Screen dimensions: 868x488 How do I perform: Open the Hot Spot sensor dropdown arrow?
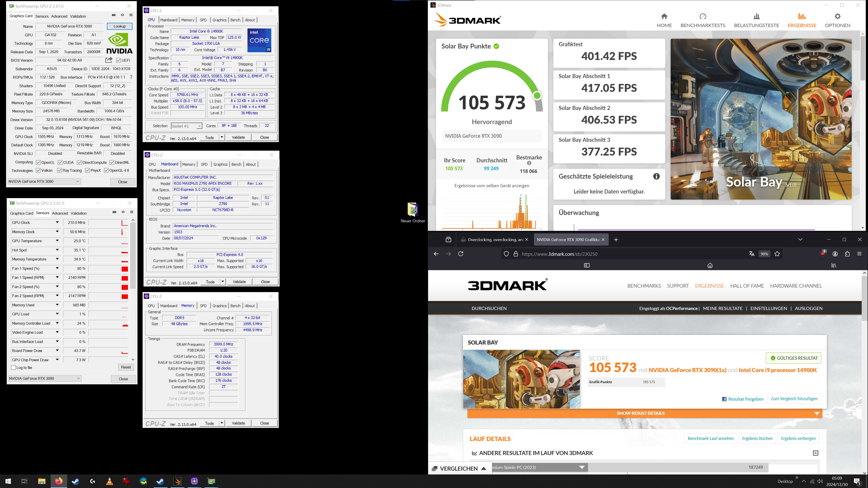click(57, 250)
